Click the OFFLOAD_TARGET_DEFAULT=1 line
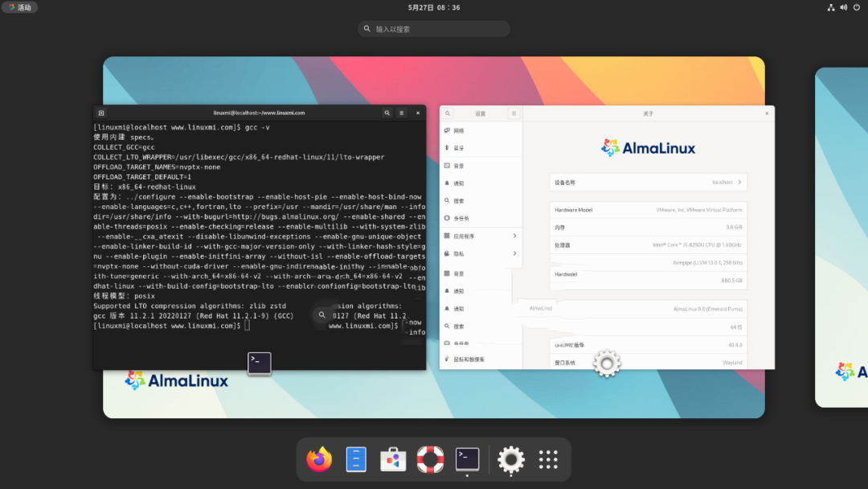 pos(142,177)
